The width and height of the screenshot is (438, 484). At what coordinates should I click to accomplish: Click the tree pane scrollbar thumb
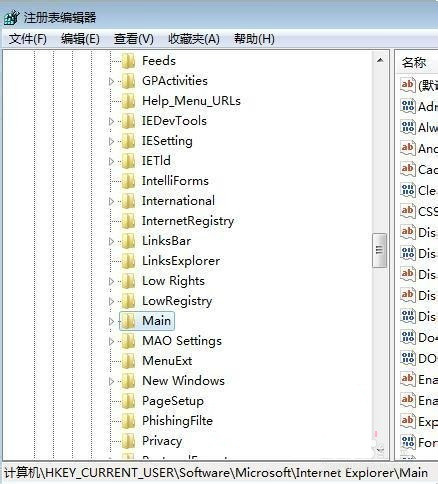pyautogui.click(x=379, y=250)
